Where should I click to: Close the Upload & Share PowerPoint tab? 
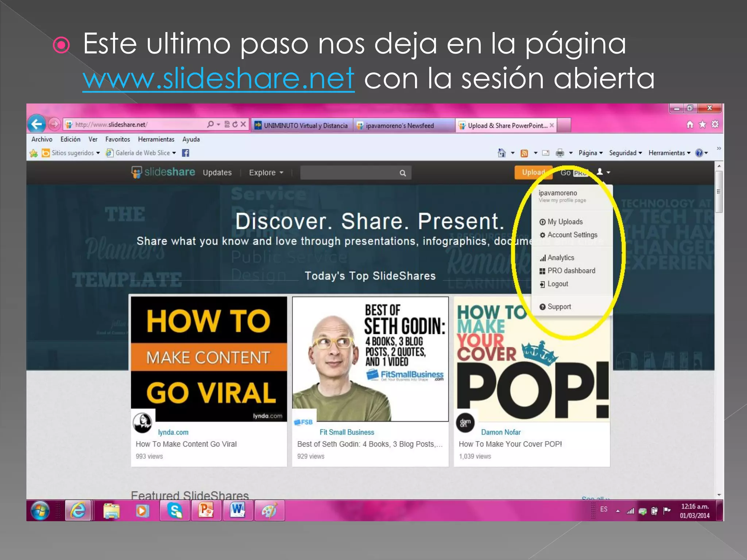(x=552, y=125)
